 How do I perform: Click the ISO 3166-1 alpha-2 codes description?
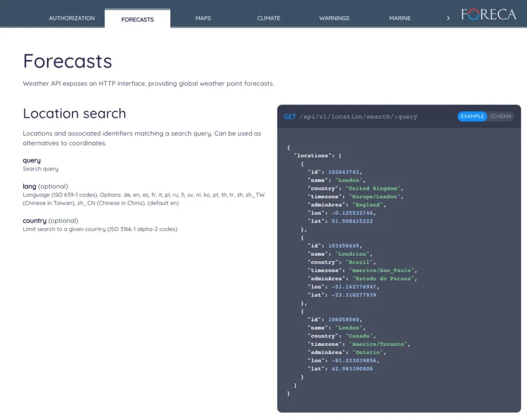(x=100, y=229)
